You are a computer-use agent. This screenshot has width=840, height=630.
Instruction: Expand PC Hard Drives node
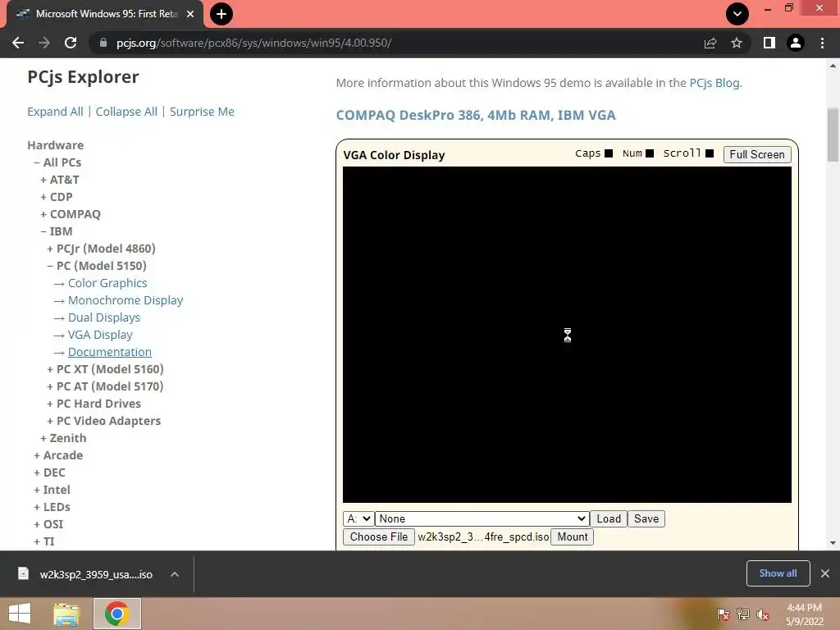94,404
